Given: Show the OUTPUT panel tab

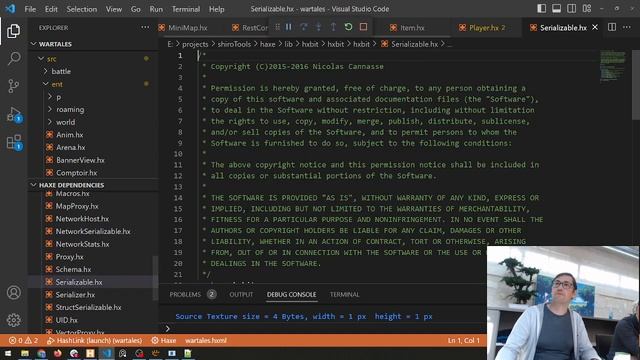Looking at the screenshot, I should (241, 294).
